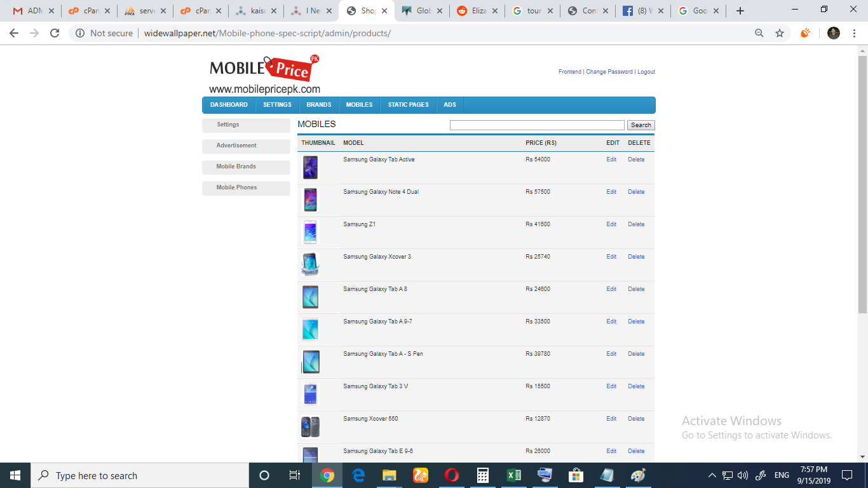Delete Samsung Galaxy Tab A - S Pen
868x488 pixels.
[x=636, y=354]
